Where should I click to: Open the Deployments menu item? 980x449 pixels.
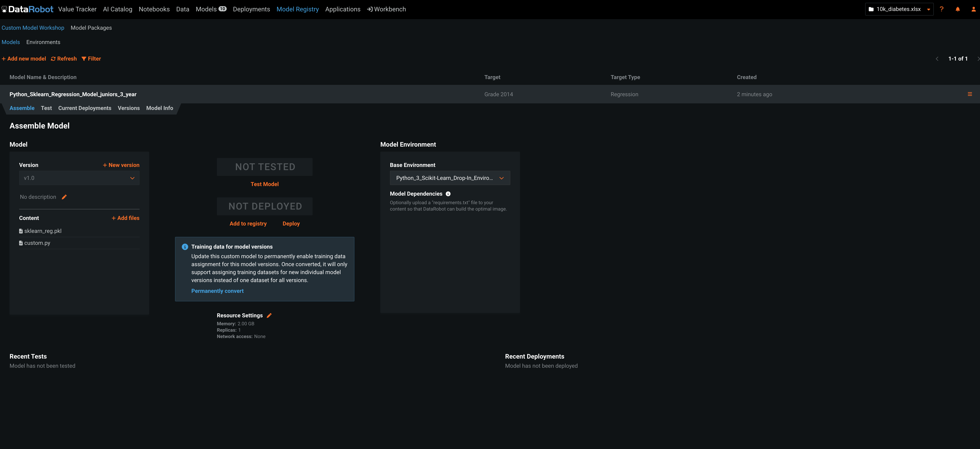(251, 9)
